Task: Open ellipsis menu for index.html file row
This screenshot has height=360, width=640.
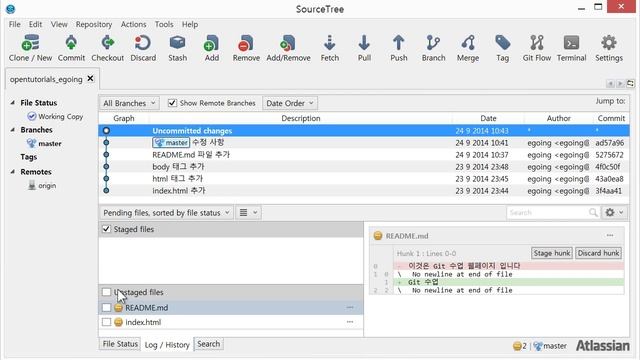Action: point(350,322)
